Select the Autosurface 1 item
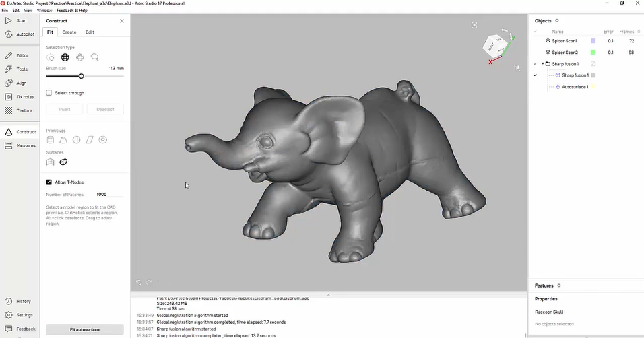Image resolution: width=644 pixels, height=338 pixels. pos(575,87)
